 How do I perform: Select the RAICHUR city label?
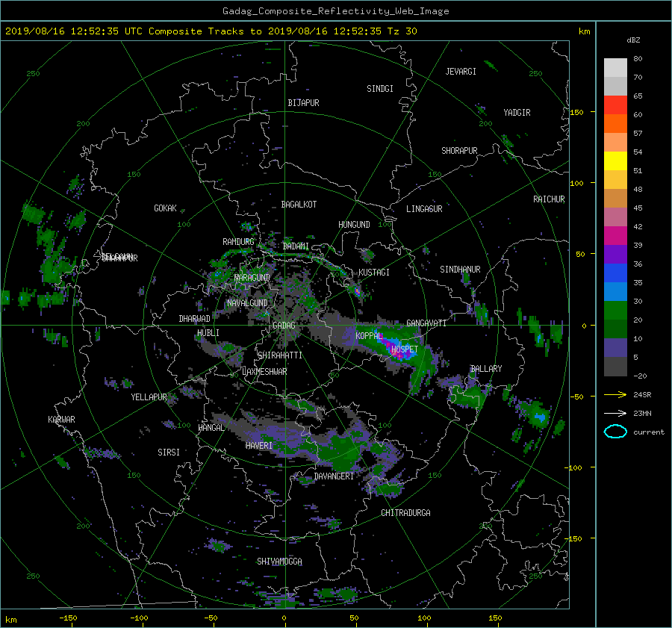pos(549,199)
